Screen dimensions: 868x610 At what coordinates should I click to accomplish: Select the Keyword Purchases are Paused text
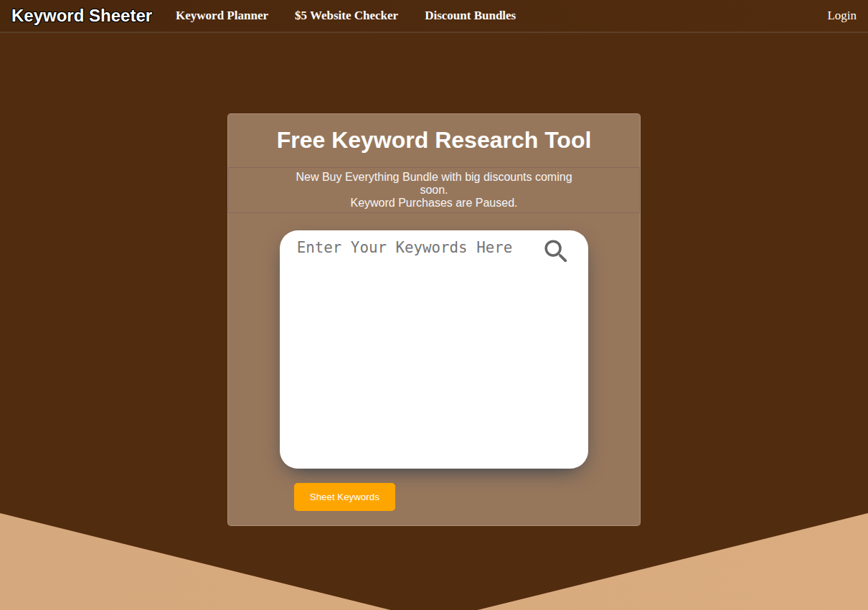[x=434, y=203]
